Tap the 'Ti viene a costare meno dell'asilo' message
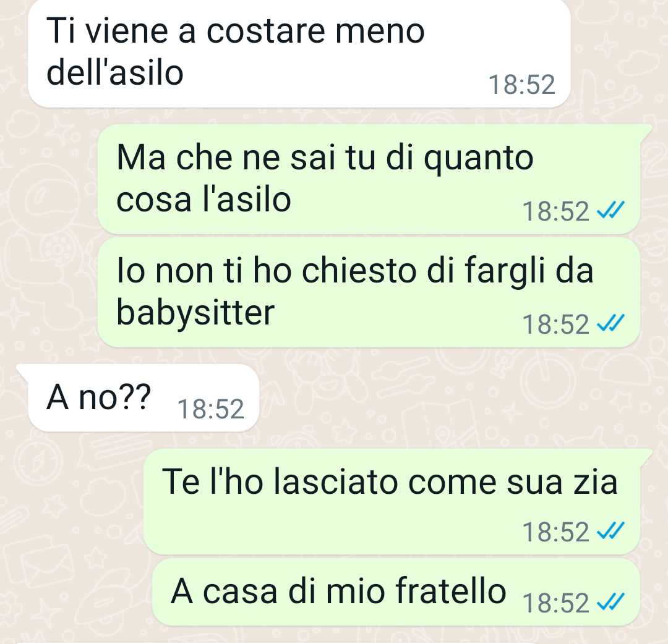Screen dimensions: 668x644 coord(299,53)
